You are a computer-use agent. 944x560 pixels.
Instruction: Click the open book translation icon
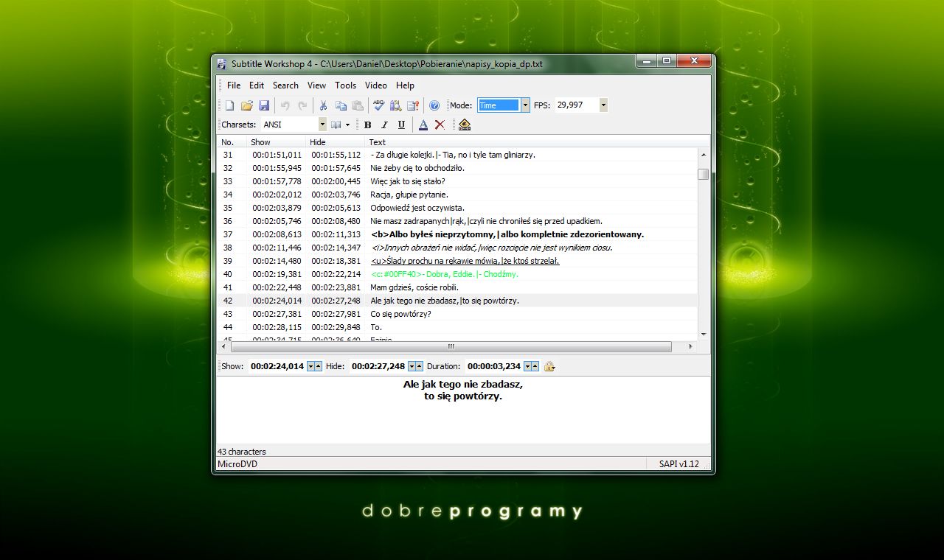coord(336,125)
